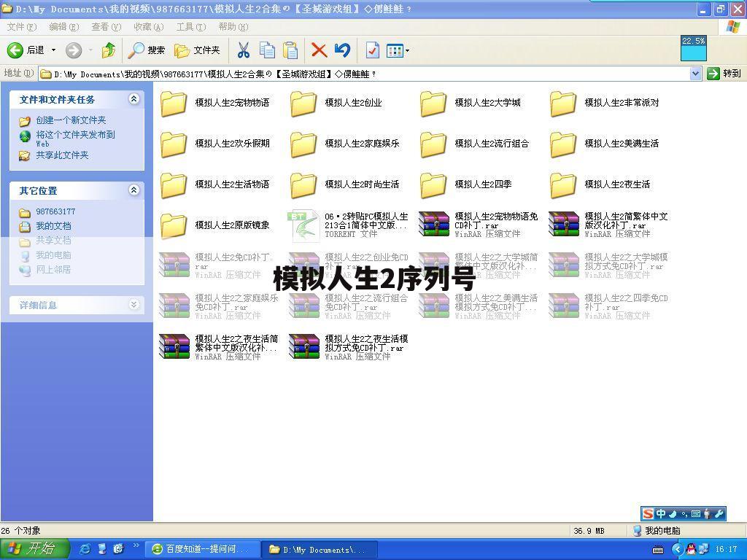Image resolution: width=747 pixels, height=560 pixels.
Task: Open the Sogou toolbar wrench settings icon
Action: (719, 513)
